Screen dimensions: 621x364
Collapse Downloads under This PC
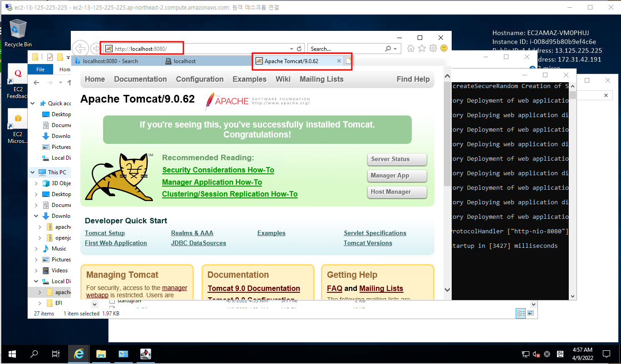pyautogui.click(x=36, y=216)
